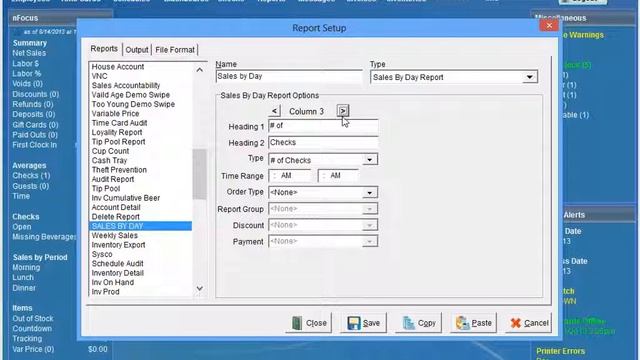Click the Save button label
Screen dimensions: 640x360
coord(371,323)
